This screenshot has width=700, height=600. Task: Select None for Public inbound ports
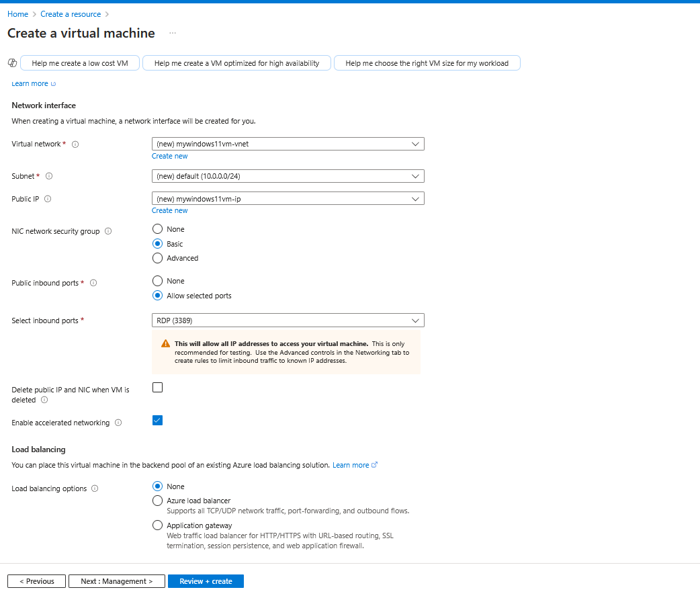click(158, 281)
